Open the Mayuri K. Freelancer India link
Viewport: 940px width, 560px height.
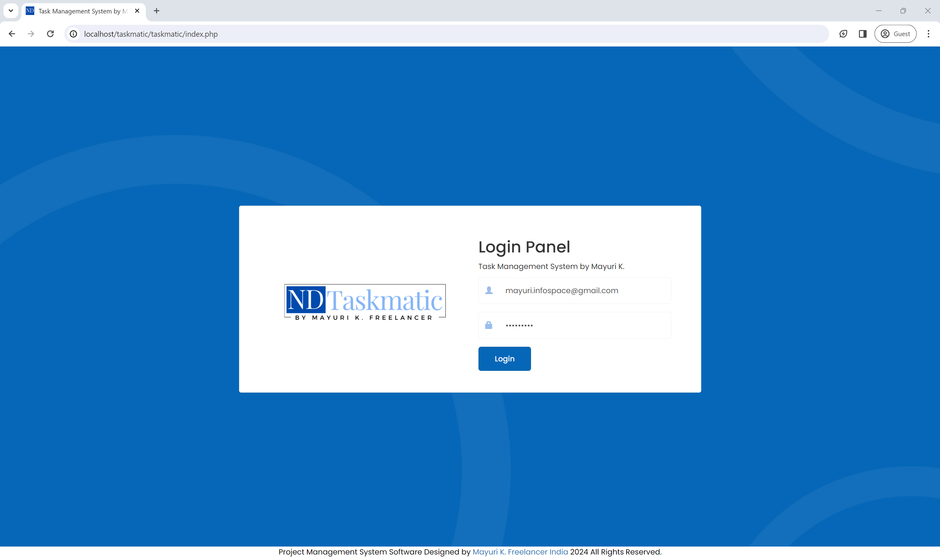pyautogui.click(x=520, y=552)
